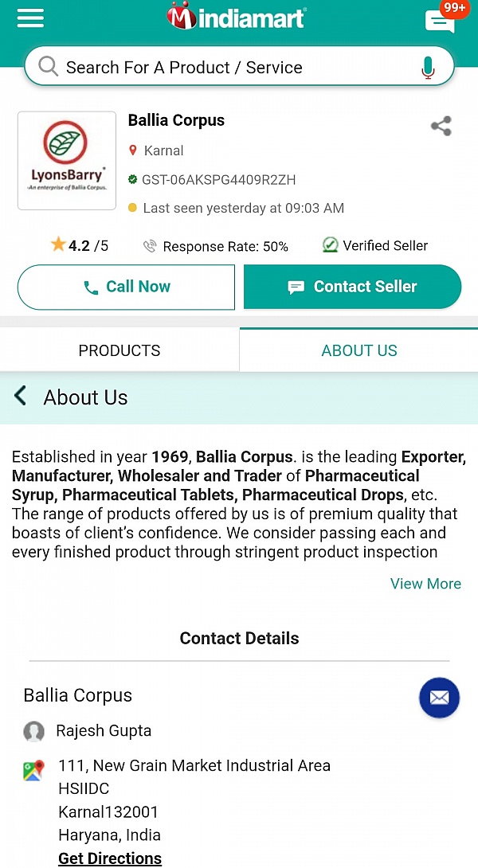The height and width of the screenshot is (868, 478).
Task: Share the Ballia Corpus profile
Action: click(441, 126)
